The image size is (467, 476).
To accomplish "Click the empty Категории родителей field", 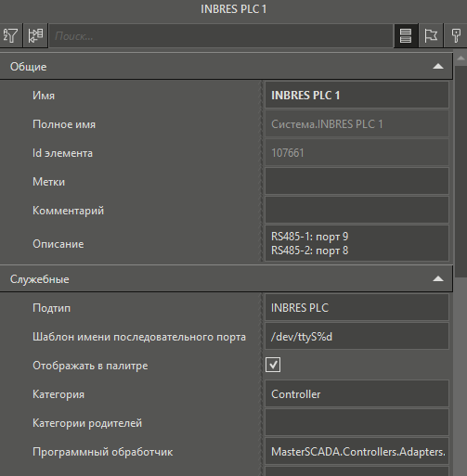I will (x=357, y=423).
